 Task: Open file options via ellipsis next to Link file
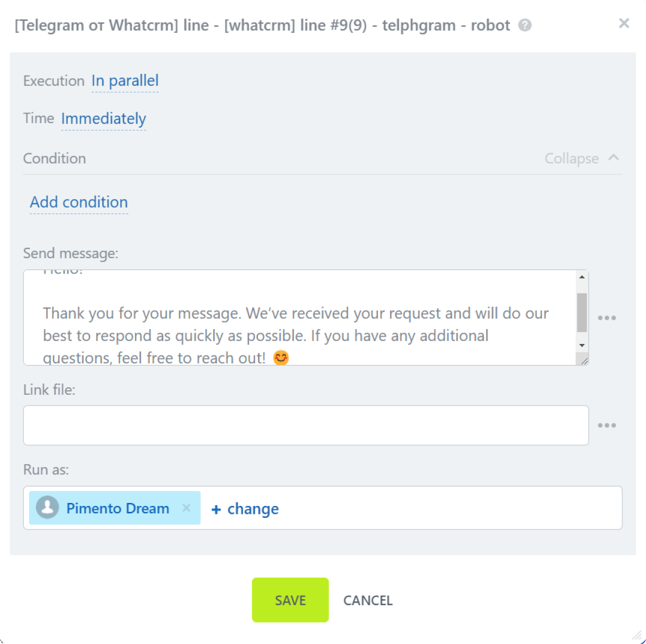[x=608, y=424]
